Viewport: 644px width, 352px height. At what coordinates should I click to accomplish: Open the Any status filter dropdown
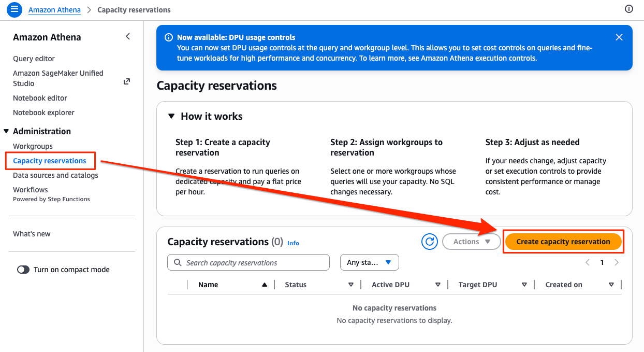[x=369, y=262]
